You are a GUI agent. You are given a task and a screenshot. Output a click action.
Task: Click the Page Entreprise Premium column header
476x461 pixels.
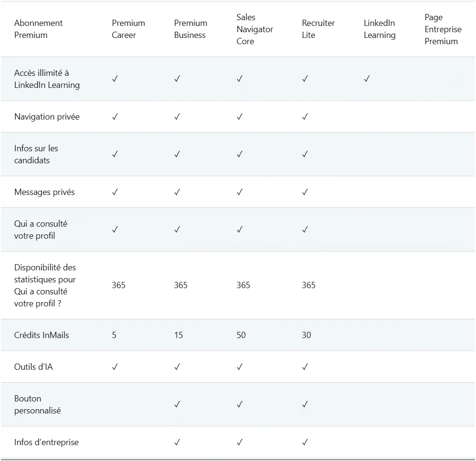pos(443,29)
